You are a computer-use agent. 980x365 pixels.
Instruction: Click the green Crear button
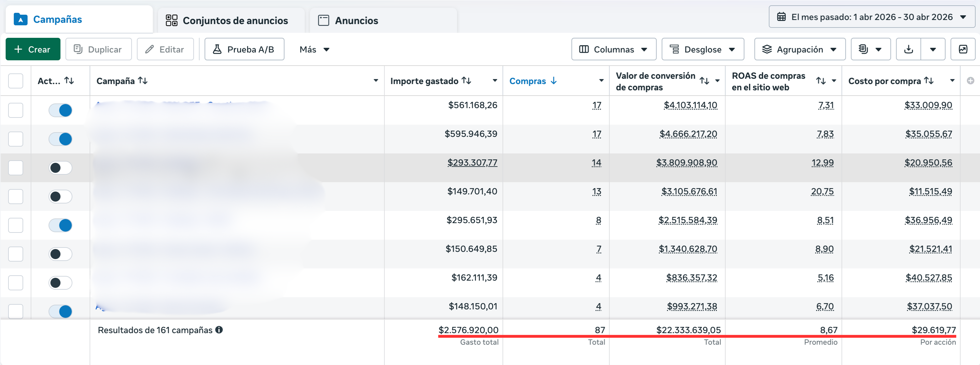[33, 49]
